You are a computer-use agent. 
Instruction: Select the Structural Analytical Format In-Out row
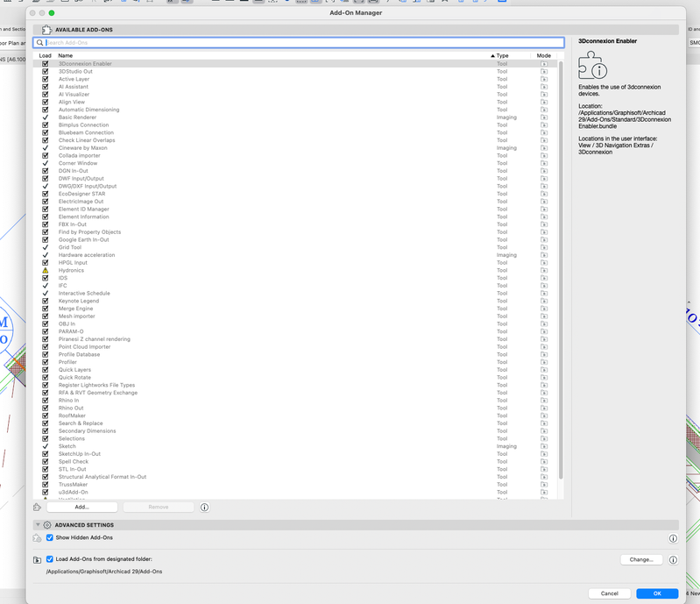click(x=295, y=477)
